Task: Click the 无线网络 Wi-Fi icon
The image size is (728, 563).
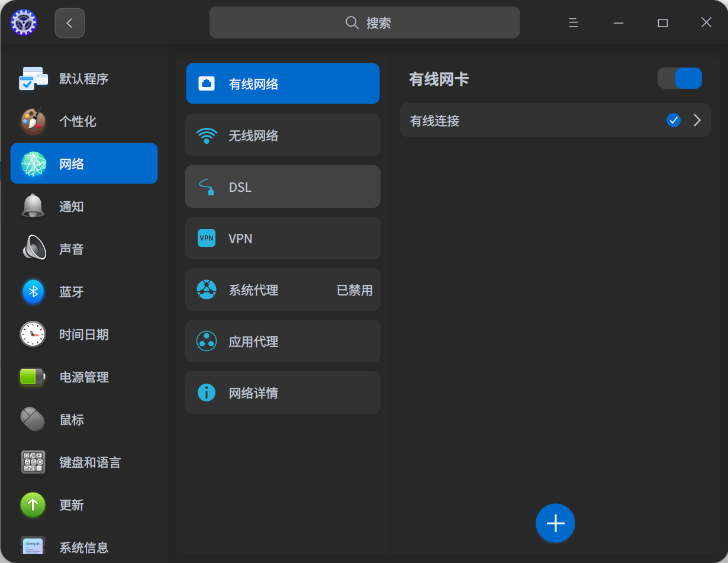Action: [207, 136]
